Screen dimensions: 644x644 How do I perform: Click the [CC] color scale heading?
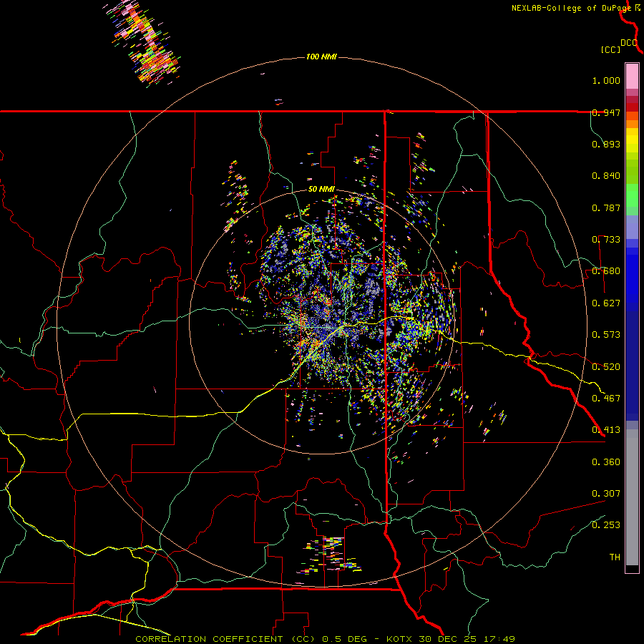coord(610,49)
